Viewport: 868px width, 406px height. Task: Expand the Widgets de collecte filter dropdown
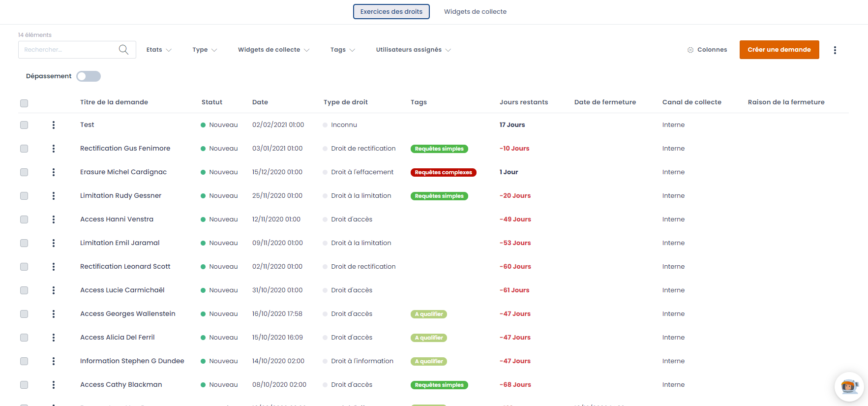(273, 50)
